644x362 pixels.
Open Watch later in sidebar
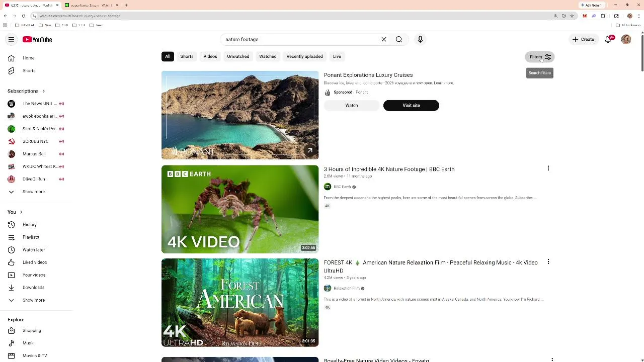(x=36, y=250)
